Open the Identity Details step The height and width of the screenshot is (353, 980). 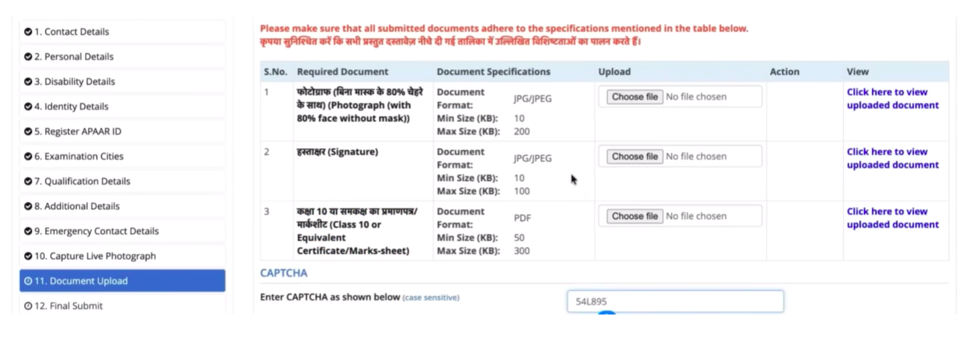point(71,106)
